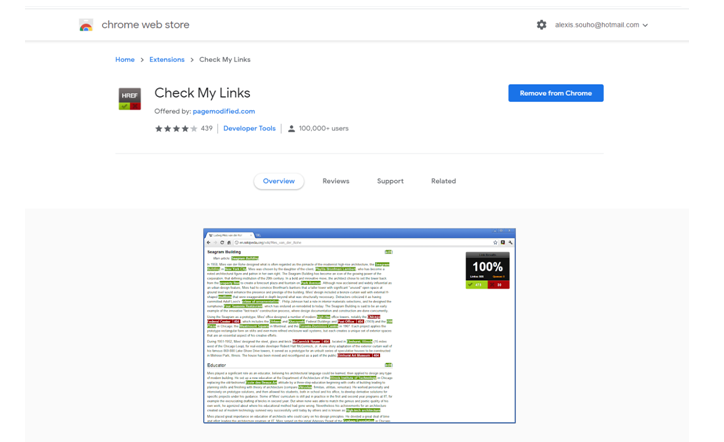Click the Check My Links breadcrumb text

[x=225, y=60]
